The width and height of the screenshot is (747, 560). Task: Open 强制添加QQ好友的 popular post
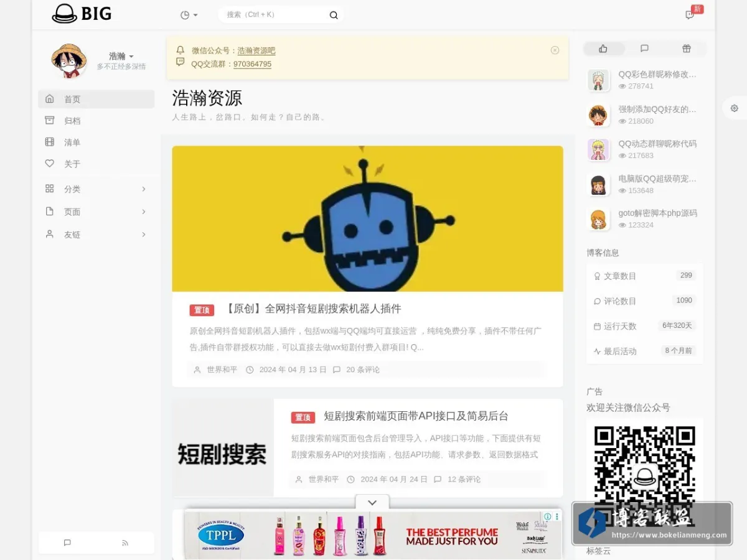click(x=657, y=109)
